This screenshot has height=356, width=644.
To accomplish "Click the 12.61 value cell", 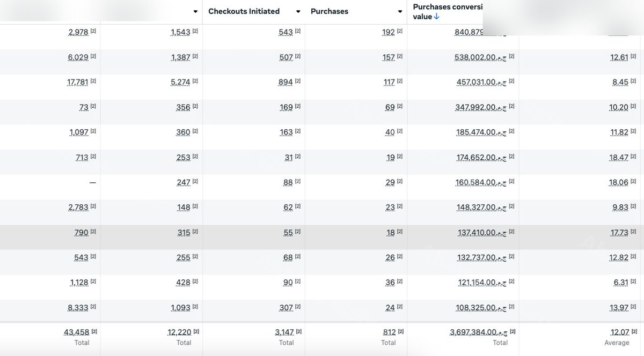I will (619, 57).
